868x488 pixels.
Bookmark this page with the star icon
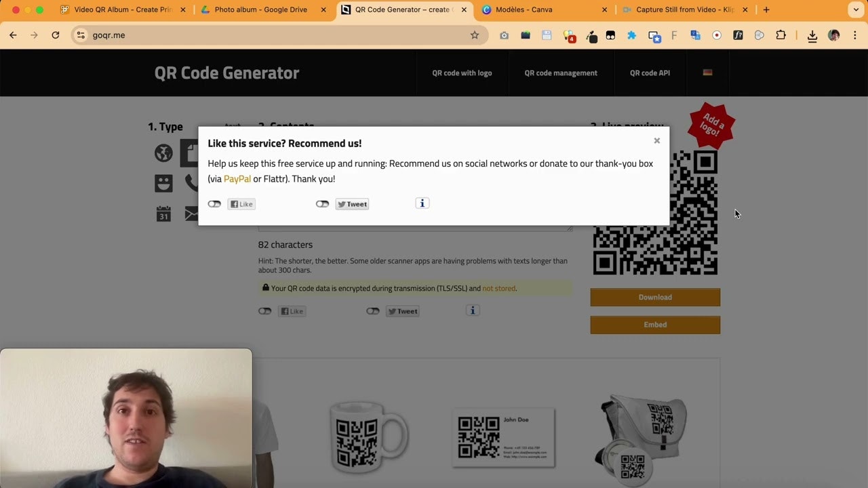[475, 35]
